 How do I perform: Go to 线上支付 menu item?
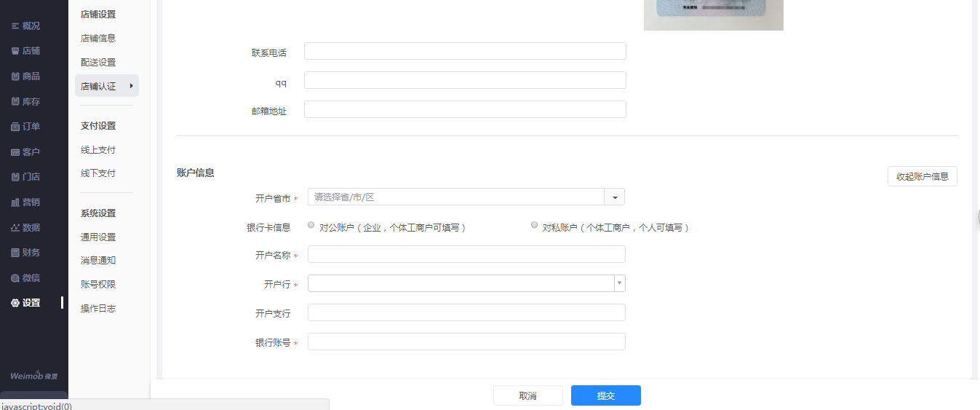coord(98,150)
